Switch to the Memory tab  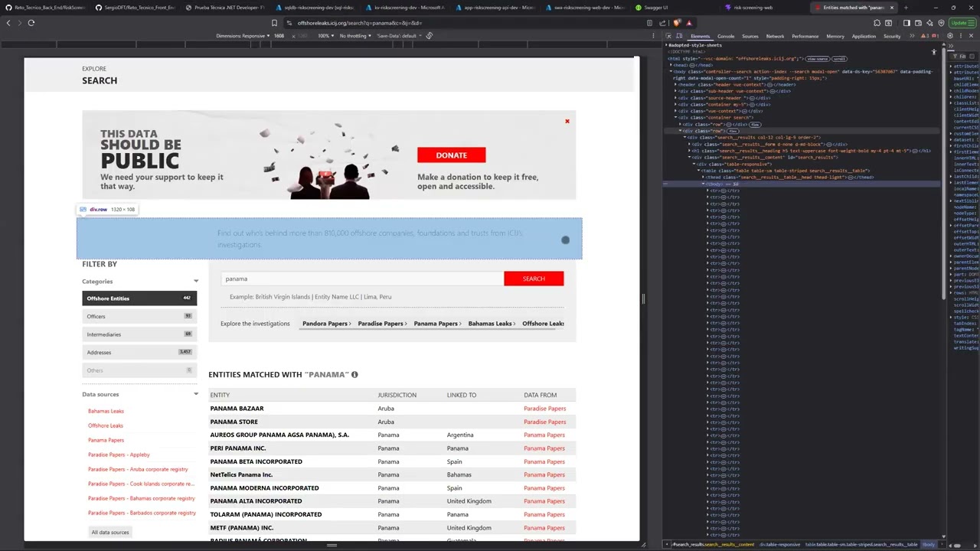(x=835, y=36)
